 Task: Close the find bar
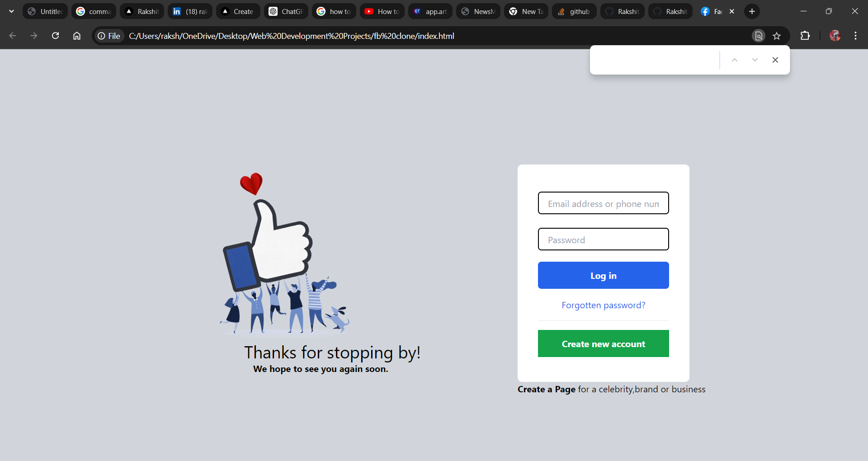(x=775, y=60)
